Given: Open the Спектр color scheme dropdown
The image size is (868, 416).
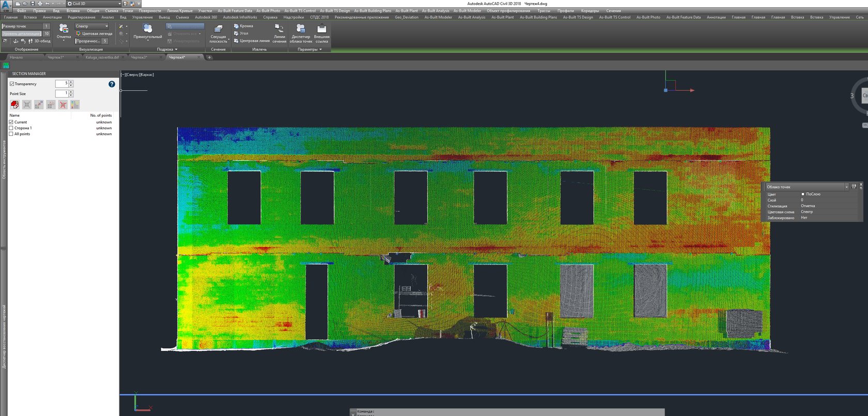Looking at the screenshot, I should 92,26.
